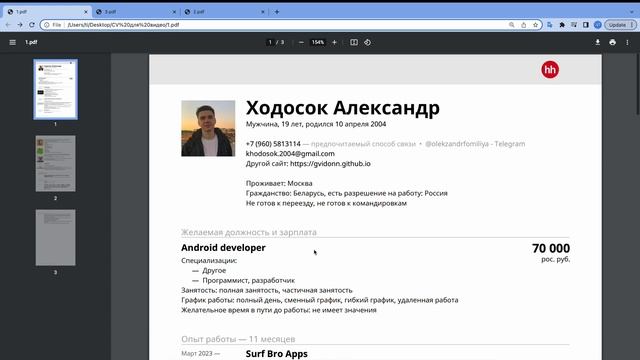
Task: Reload the current page
Action: tap(31, 25)
